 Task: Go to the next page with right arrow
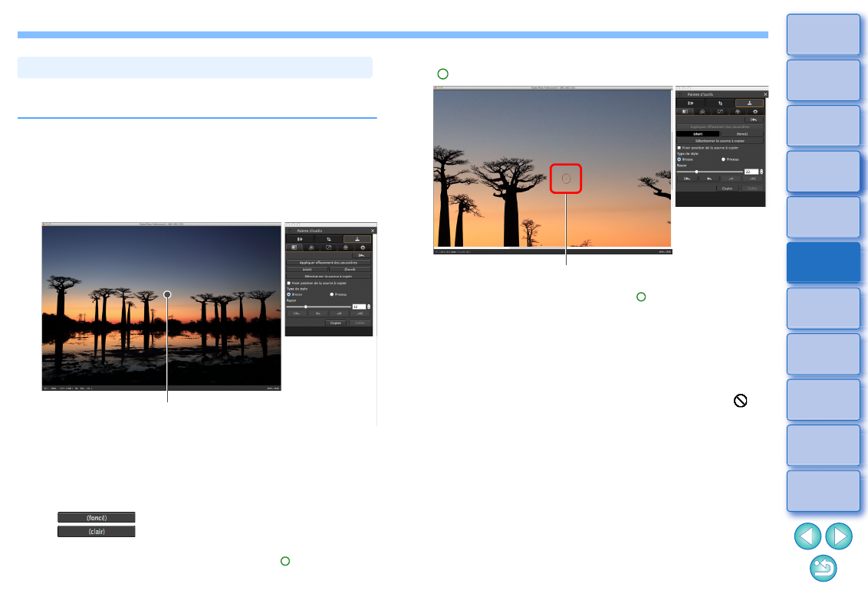(839, 536)
